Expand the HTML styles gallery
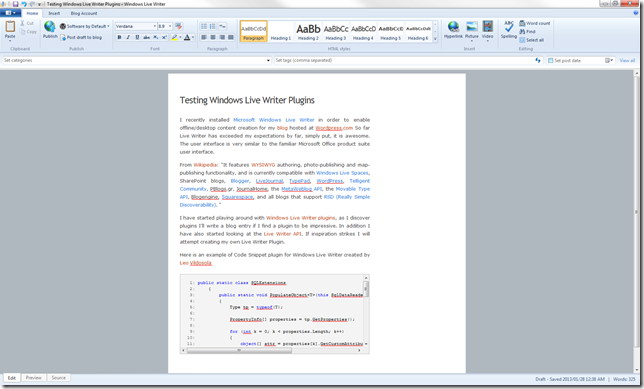 [435, 39]
